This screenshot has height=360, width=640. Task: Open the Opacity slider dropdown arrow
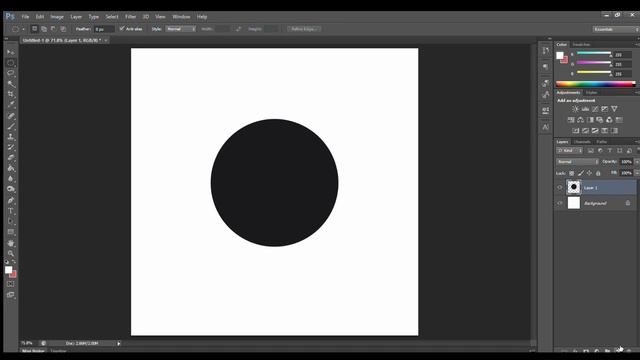(x=636, y=162)
